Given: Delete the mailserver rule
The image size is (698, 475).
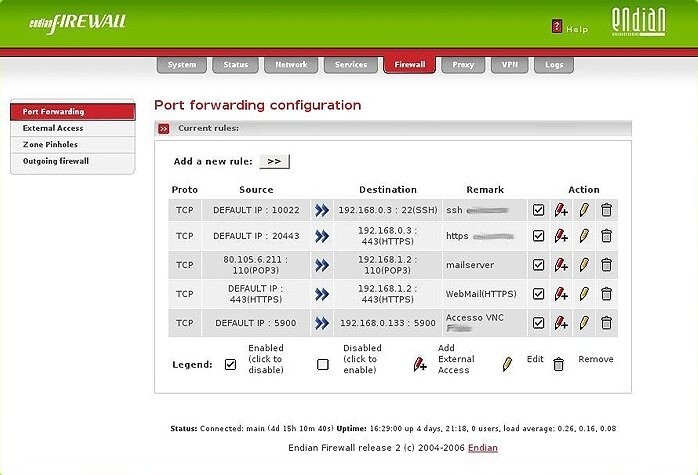Looking at the screenshot, I should point(606,265).
